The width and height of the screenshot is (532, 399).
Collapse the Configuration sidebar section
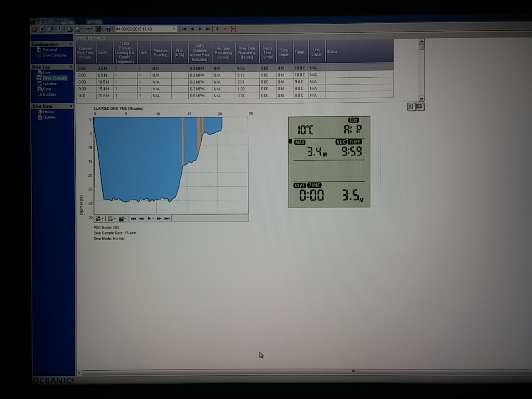click(71, 44)
